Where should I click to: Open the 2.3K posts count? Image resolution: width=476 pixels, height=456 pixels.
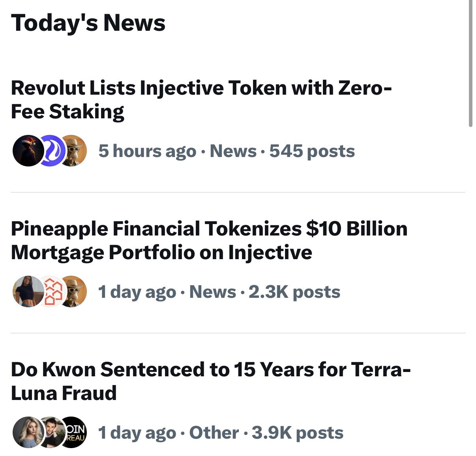(294, 292)
